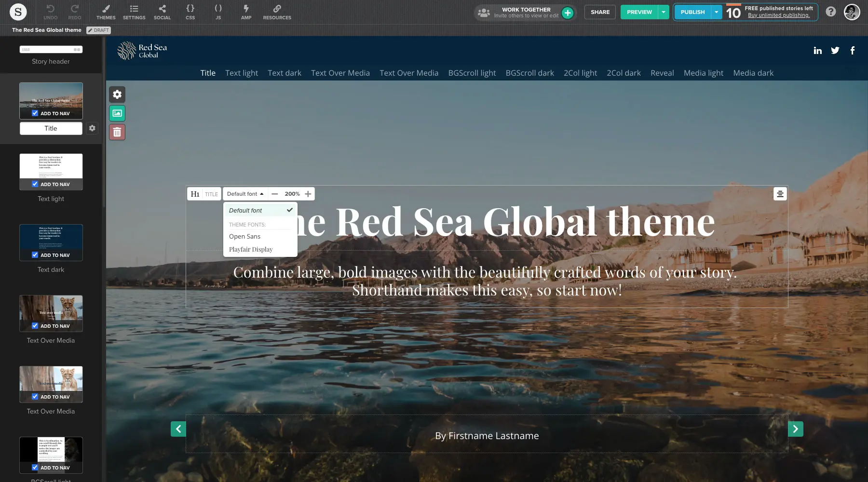
Task: Click the Preview button
Action: 639,12
